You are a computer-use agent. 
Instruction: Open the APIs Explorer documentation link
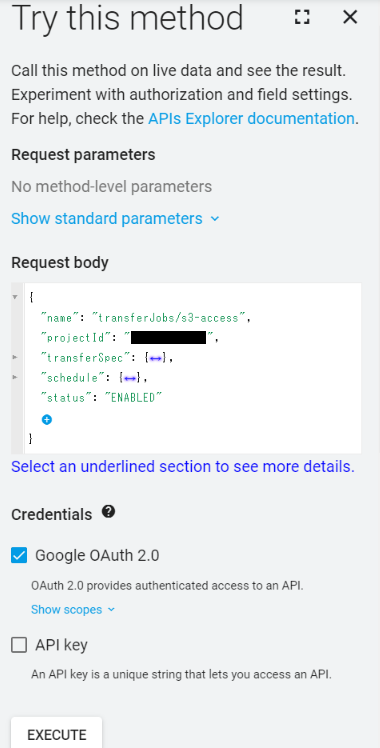[251, 118]
